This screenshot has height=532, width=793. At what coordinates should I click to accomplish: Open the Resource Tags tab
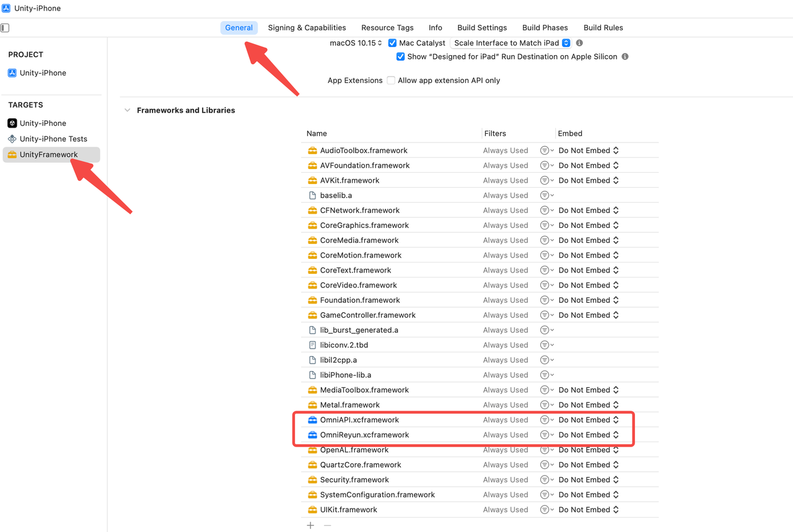(x=387, y=28)
